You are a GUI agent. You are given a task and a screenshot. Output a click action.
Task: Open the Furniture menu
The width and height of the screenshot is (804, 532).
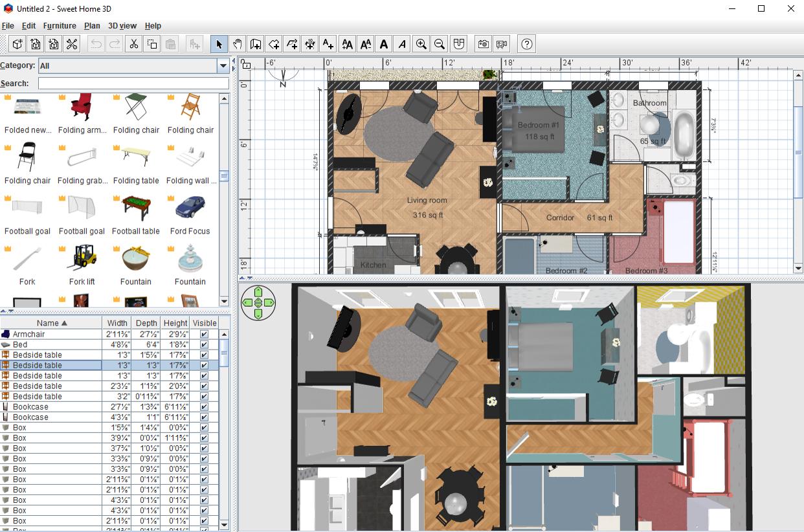(x=60, y=26)
